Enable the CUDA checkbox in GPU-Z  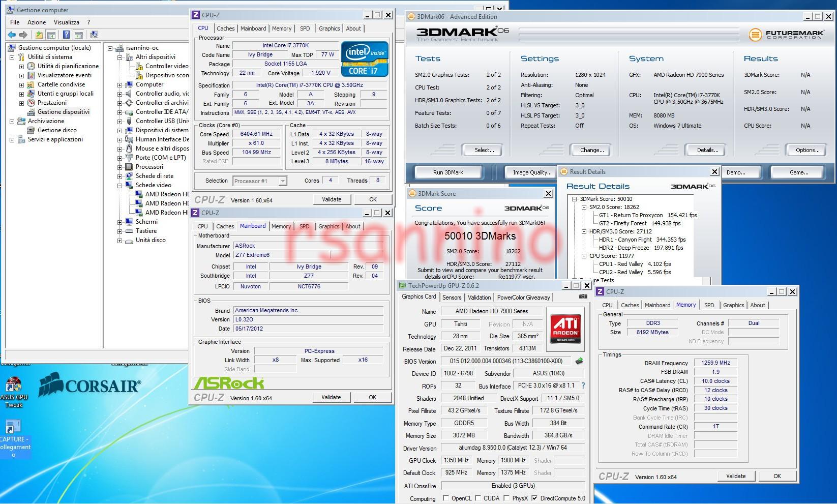(478, 498)
